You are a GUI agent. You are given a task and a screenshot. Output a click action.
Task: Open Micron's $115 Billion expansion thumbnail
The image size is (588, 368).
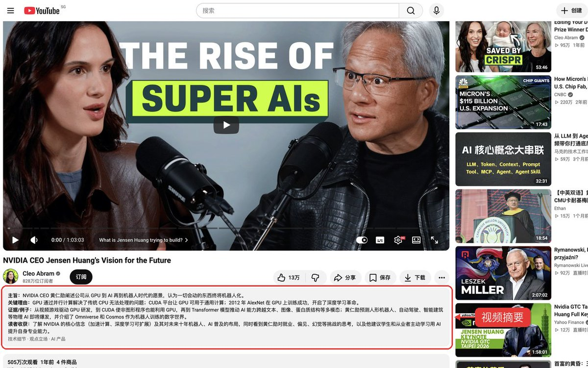pyautogui.click(x=503, y=103)
